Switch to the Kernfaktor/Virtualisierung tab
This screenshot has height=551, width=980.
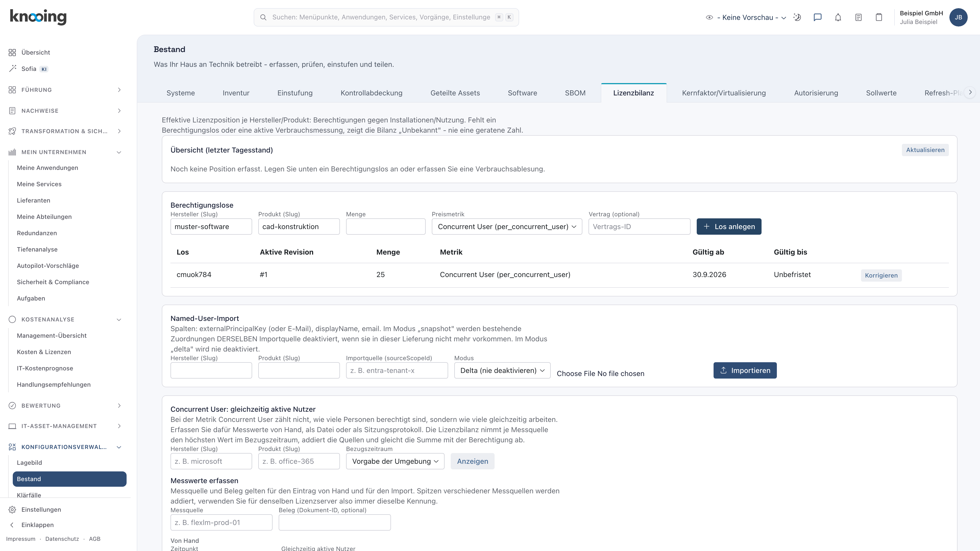(724, 93)
